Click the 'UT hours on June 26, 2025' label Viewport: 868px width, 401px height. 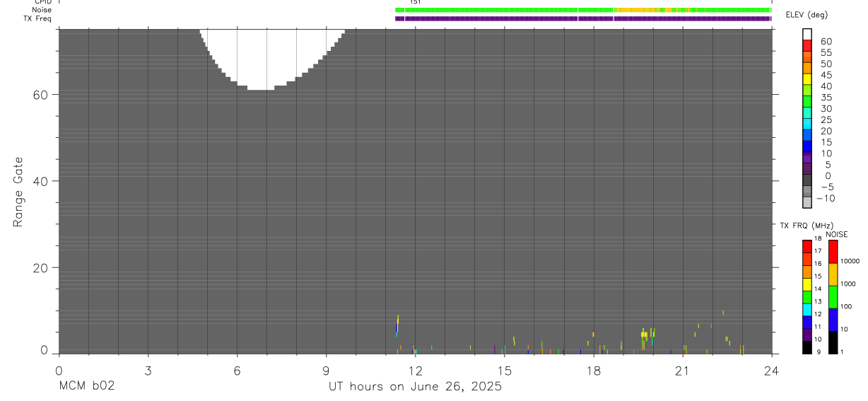pos(415,387)
